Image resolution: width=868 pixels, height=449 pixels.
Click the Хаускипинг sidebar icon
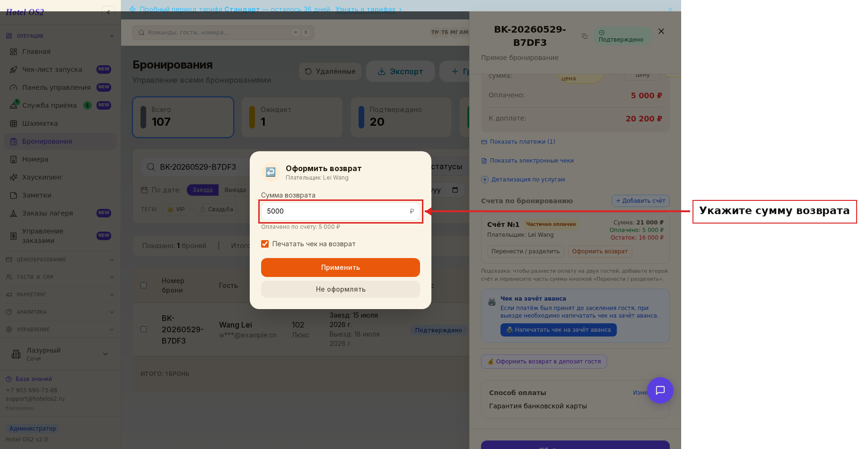pyautogui.click(x=14, y=177)
